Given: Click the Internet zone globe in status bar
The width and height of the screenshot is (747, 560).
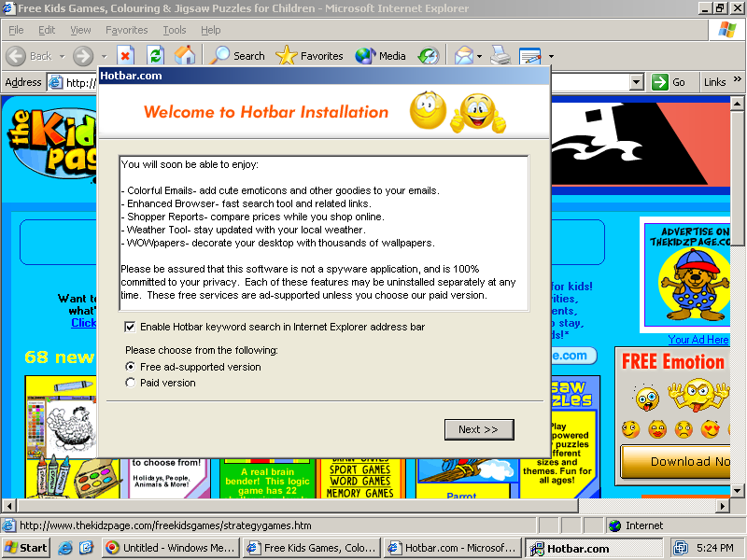Looking at the screenshot, I should click(615, 525).
